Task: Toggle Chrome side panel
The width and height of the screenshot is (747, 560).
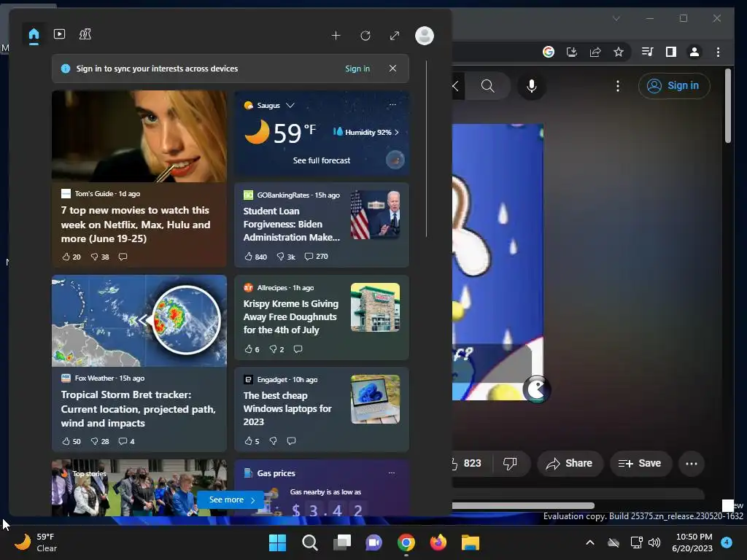Action: coord(671,52)
